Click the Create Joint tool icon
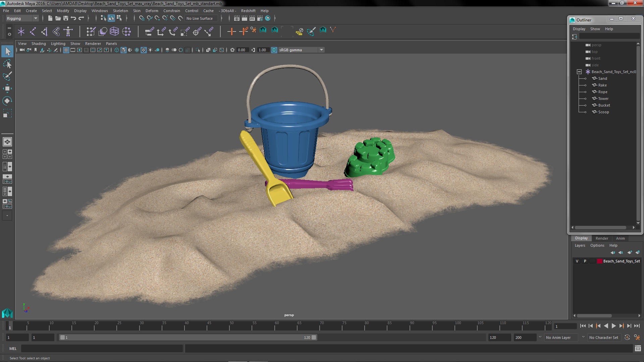 coord(33,32)
